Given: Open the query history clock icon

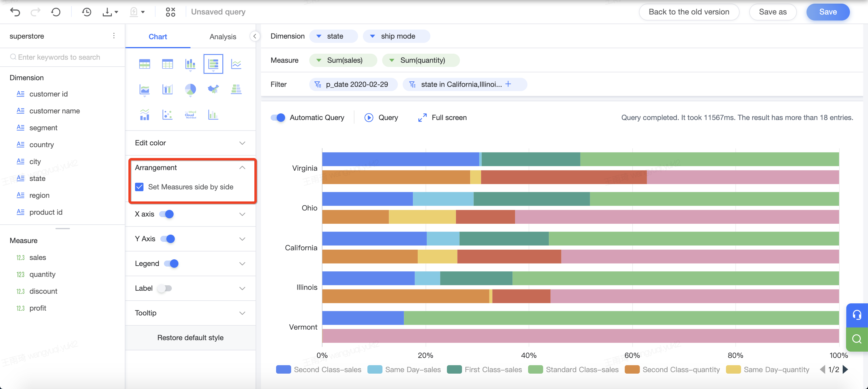Looking at the screenshot, I should pyautogui.click(x=86, y=12).
